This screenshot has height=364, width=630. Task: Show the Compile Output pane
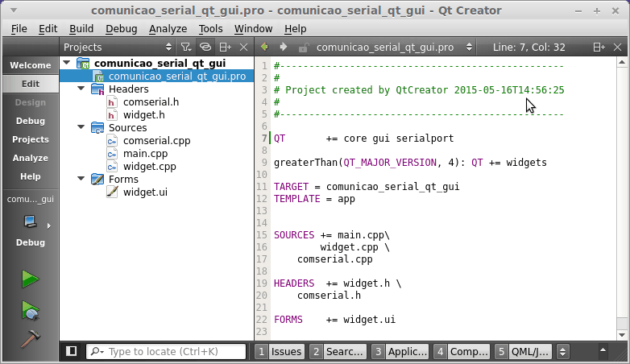tap(462, 352)
